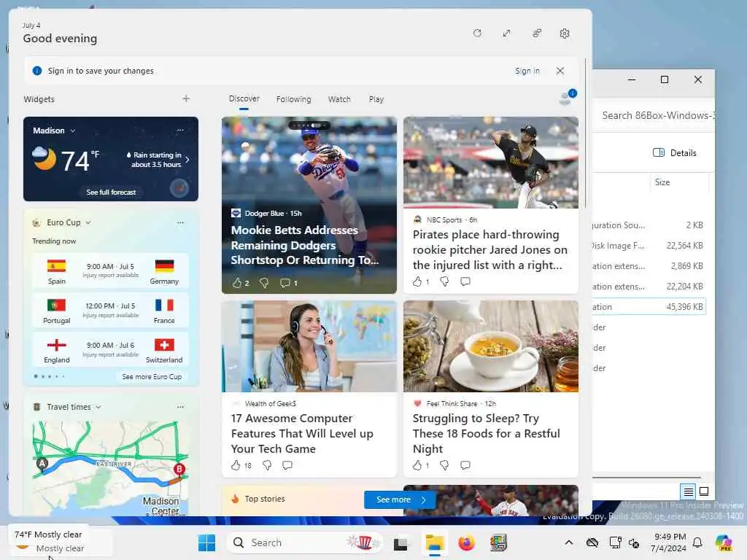Image resolution: width=747 pixels, height=560 pixels.
Task: Open the 86Box app from taskbar
Action: 498,542
